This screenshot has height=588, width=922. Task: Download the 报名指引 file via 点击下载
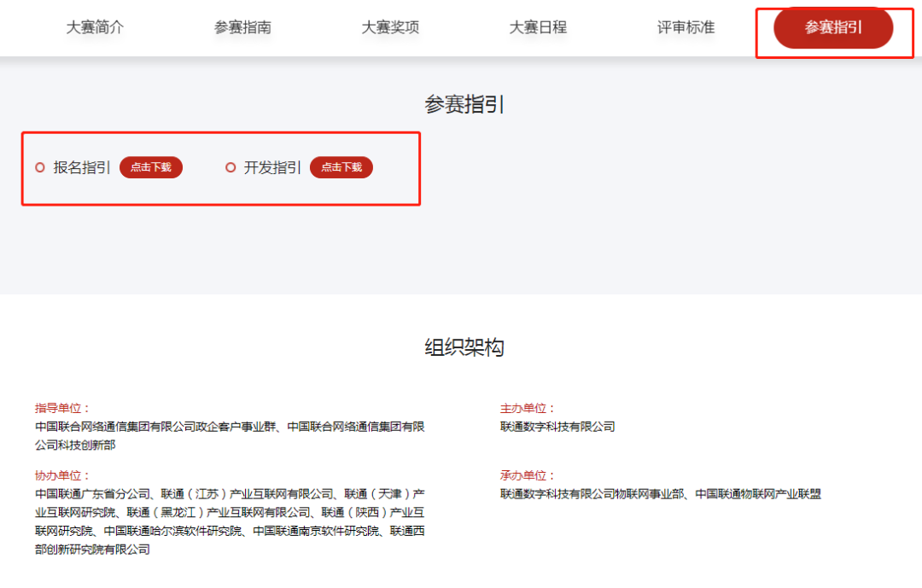click(151, 167)
